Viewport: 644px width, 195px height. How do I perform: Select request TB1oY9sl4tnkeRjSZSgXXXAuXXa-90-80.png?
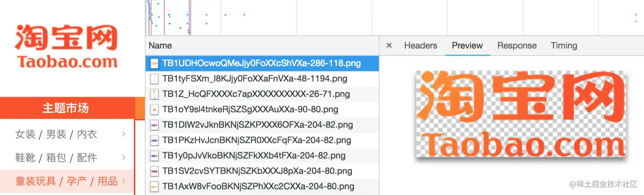click(262, 109)
